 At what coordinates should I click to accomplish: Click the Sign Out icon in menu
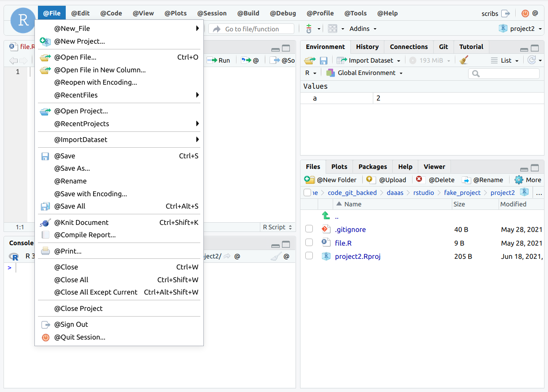(x=45, y=325)
